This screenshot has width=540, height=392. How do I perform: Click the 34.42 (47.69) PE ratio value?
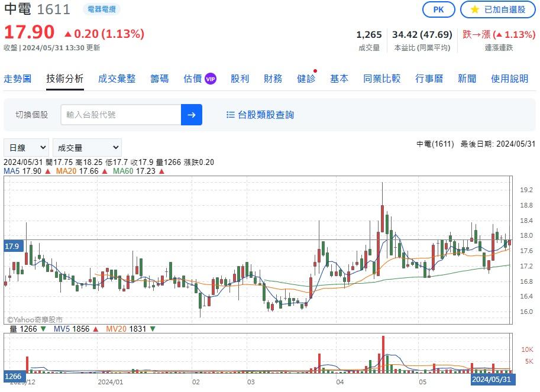click(x=422, y=34)
